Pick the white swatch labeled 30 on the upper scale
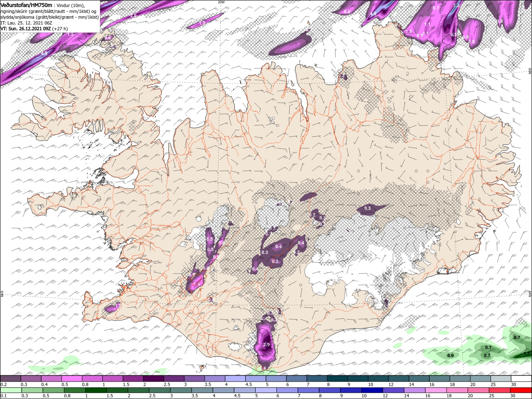This screenshot has height=399, width=532. [x=522, y=379]
